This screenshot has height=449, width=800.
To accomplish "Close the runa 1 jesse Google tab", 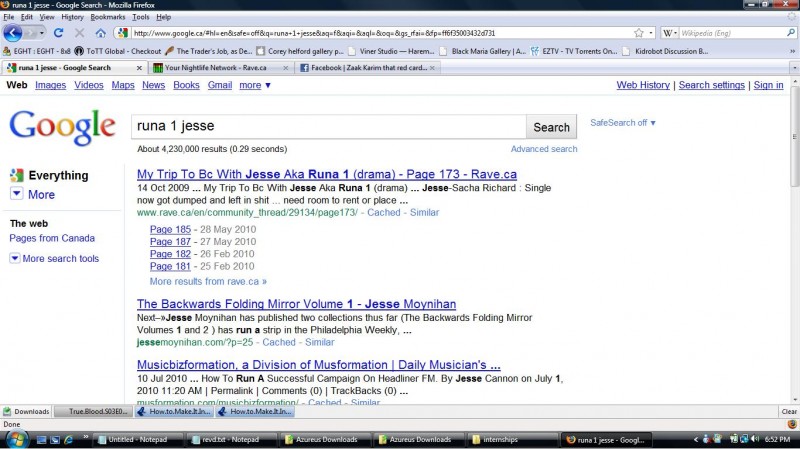I will (x=139, y=67).
